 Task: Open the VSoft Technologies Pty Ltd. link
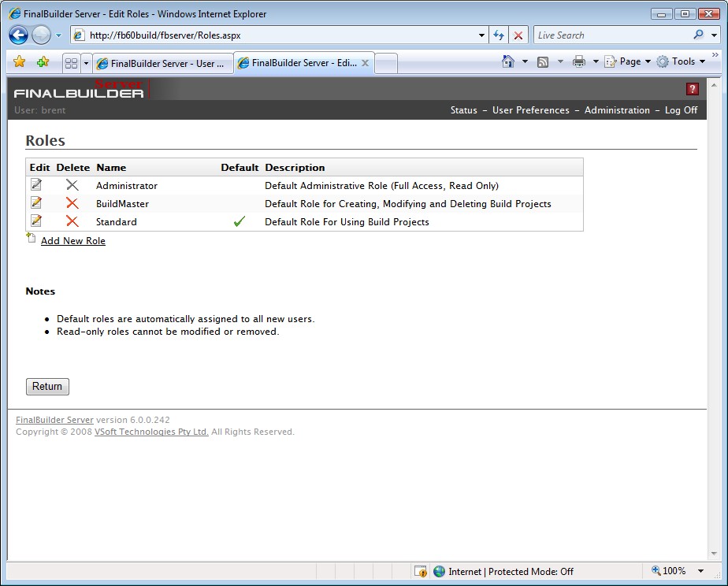(x=151, y=432)
